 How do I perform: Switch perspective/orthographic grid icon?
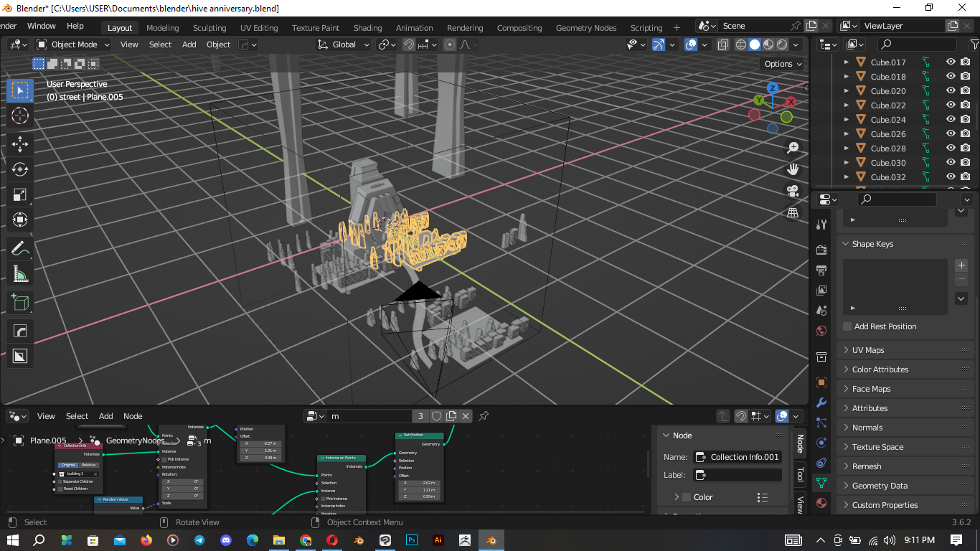[x=793, y=213]
